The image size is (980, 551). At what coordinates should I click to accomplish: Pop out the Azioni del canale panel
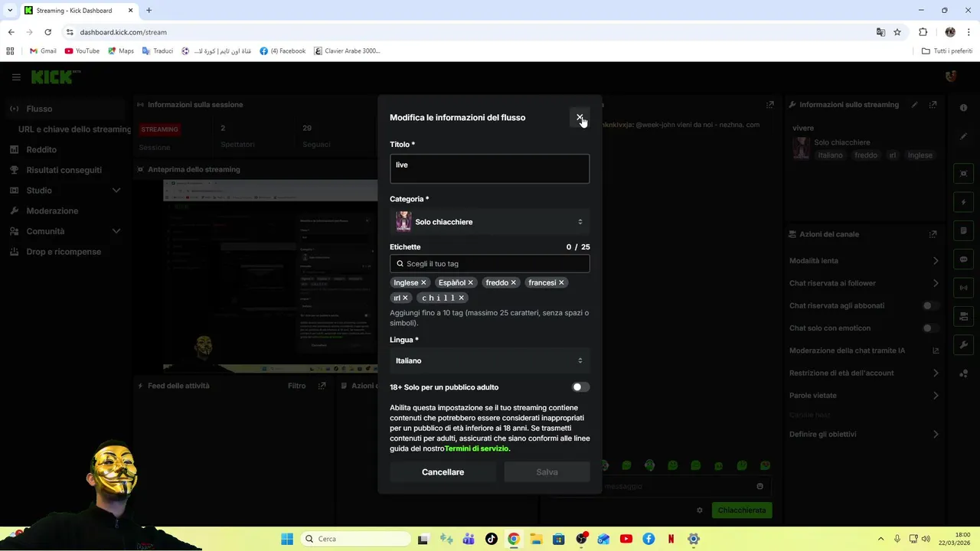coord(933,234)
